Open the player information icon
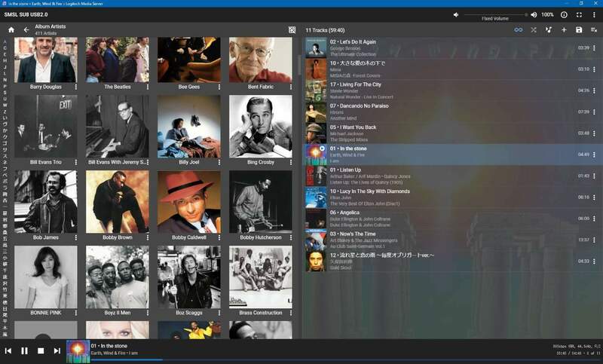Screen dimensions: 603x364 tap(564, 14)
